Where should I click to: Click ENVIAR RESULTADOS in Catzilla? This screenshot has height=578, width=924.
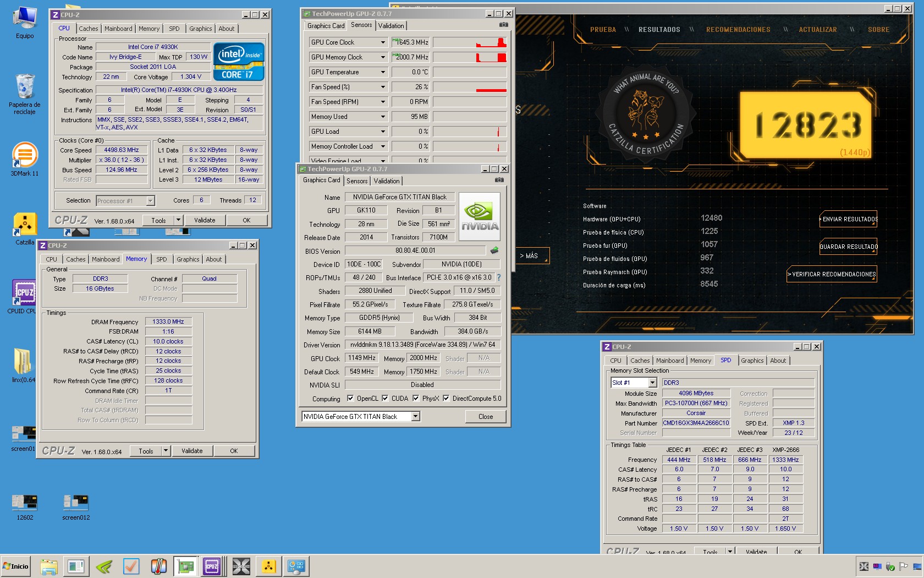[x=849, y=219]
